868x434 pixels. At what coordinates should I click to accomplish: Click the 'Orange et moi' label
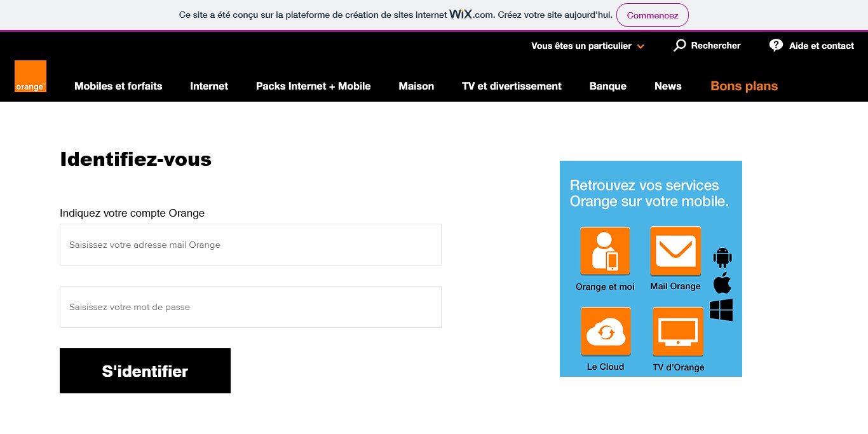pos(605,287)
